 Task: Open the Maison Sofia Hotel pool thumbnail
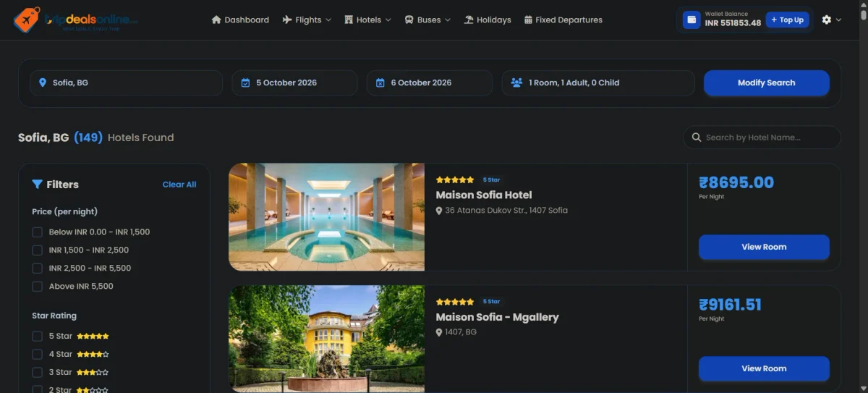327,217
